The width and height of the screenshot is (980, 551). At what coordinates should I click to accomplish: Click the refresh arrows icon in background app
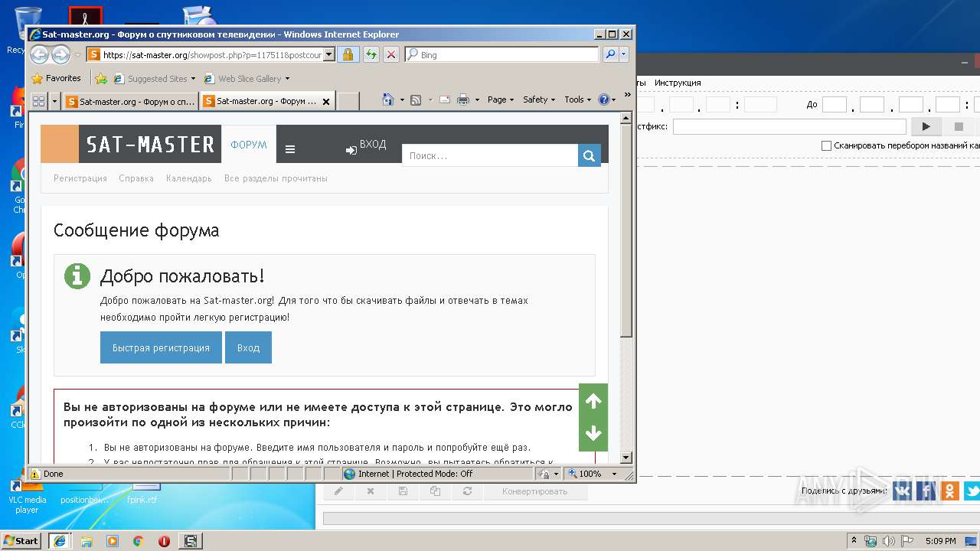[x=467, y=491]
